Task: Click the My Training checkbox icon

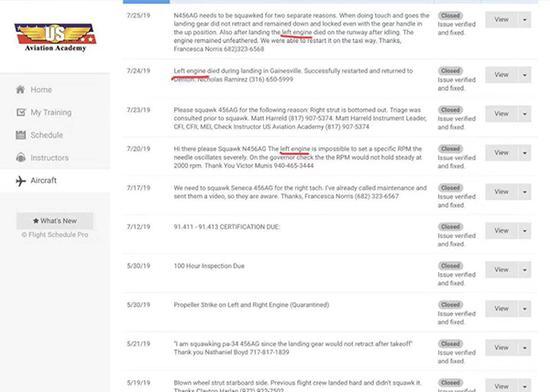Action: 21,112
